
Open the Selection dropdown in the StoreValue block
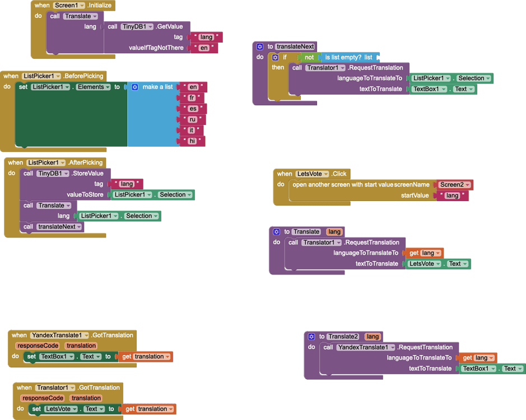[174, 194]
